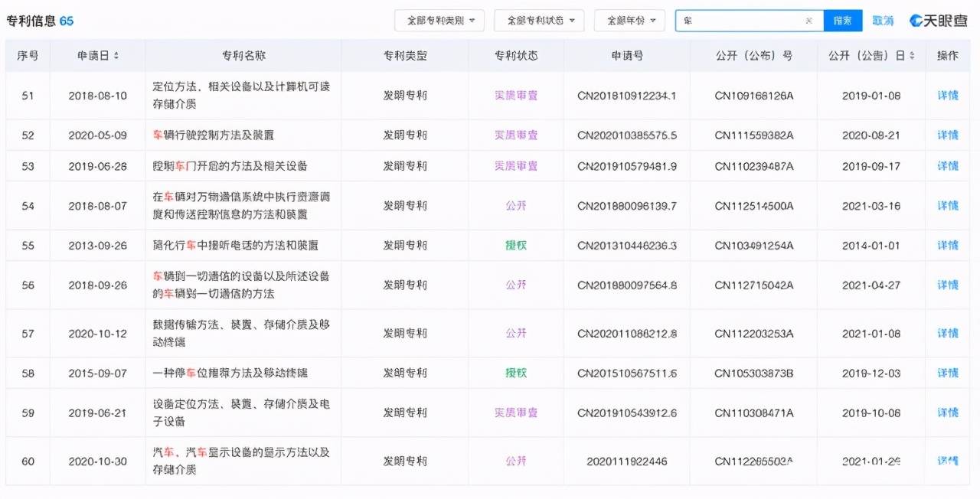The image size is (980, 499).
Task: Open 详情 for row 53
Action: pyautogui.click(x=948, y=166)
